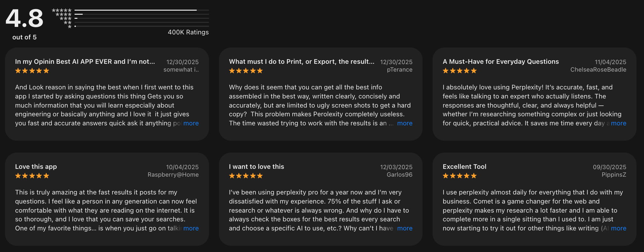
Task: Open the review titled 'A Must-Have for Everyday Questions'
Action: coord(501,62)
